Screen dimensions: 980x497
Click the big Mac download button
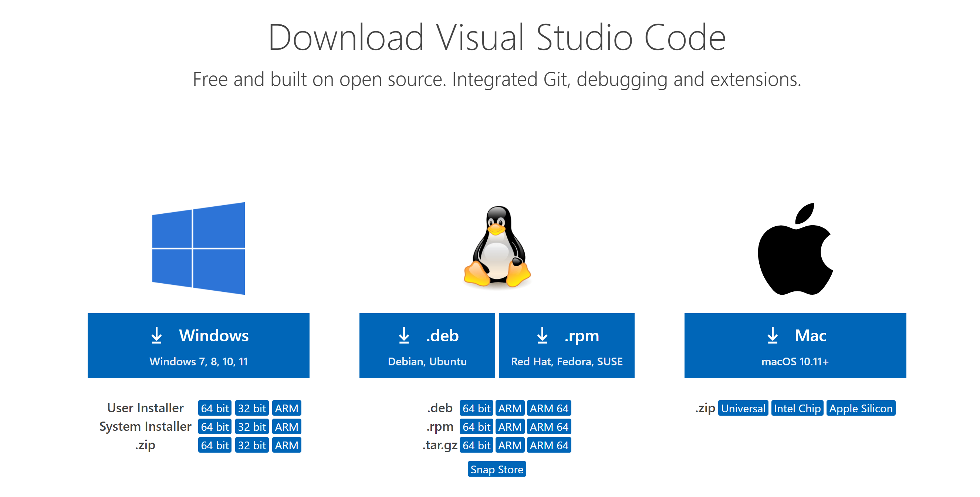coord(795,345)
